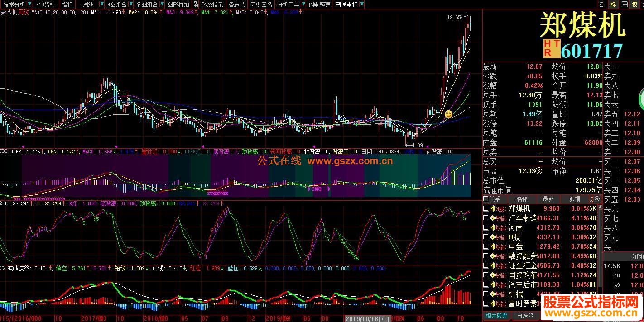Open the 周线 period dropdown arrow
This screenshot has height=322, width=644.
point(102,5)
